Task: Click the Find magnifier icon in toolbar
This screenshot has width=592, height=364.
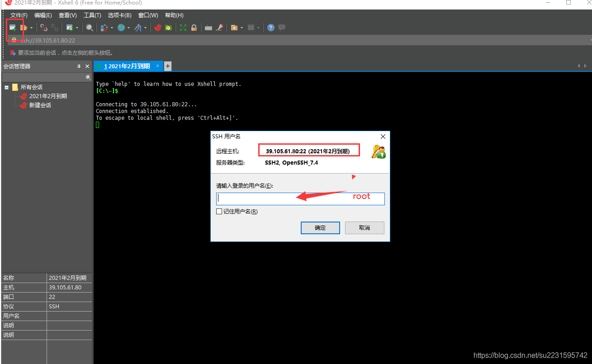Action: [x=90, y=28]
